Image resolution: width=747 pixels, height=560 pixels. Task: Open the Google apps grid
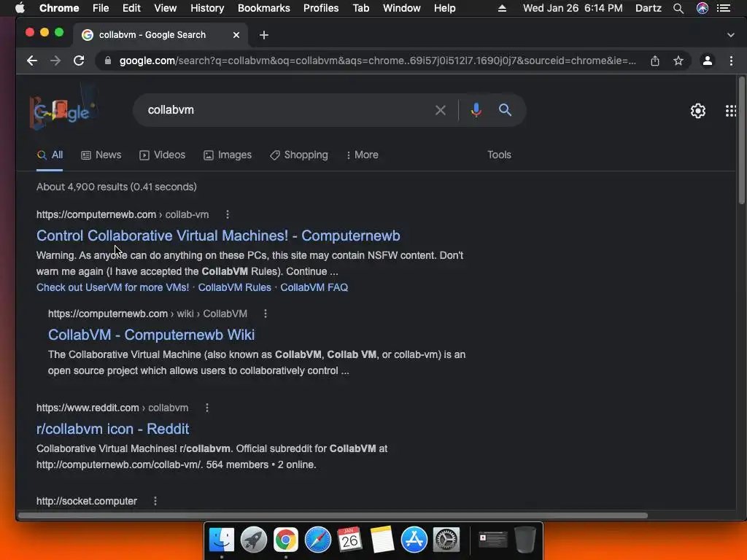pos(731,111)
